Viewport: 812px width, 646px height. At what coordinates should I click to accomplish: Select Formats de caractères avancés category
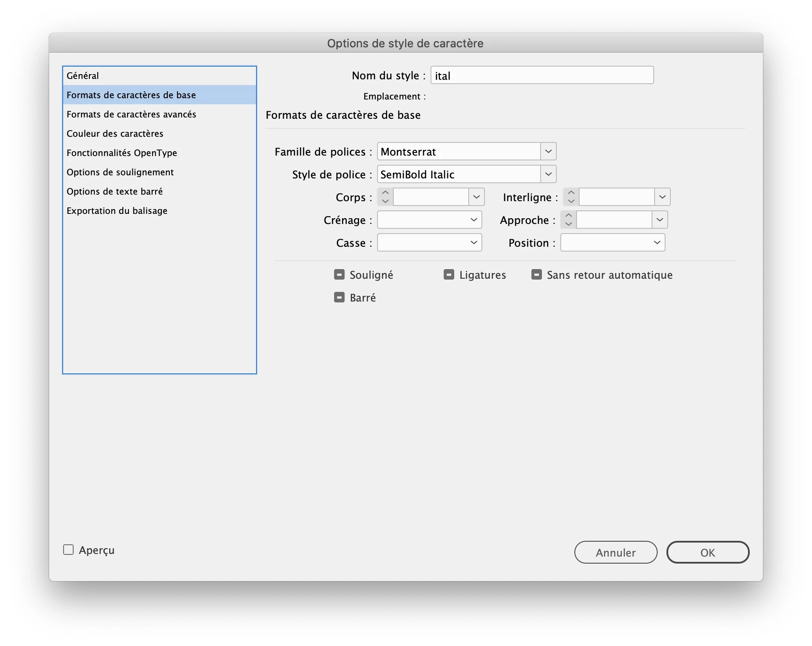[x=160, y=114]
